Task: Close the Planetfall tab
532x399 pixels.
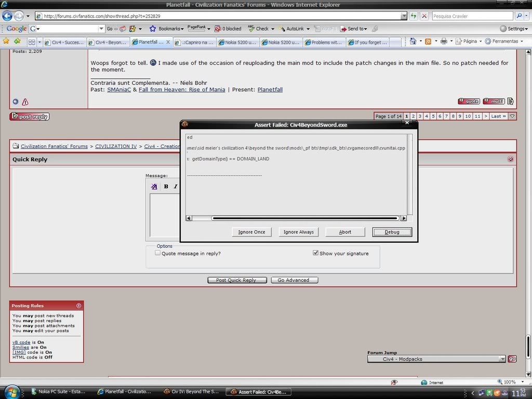Action: click(168, 42)
